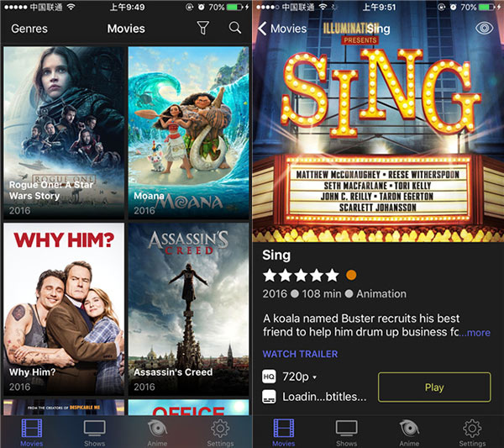Open the WATCH TRAILER link
Screen dimensions: 504x448
(x=300, y=354)
